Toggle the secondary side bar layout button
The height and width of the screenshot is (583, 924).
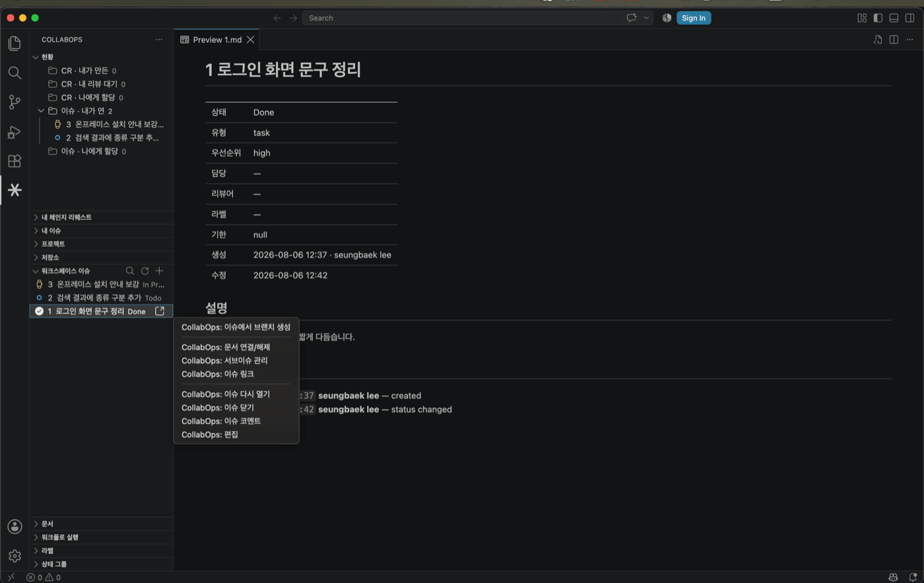tap(909, 18)
